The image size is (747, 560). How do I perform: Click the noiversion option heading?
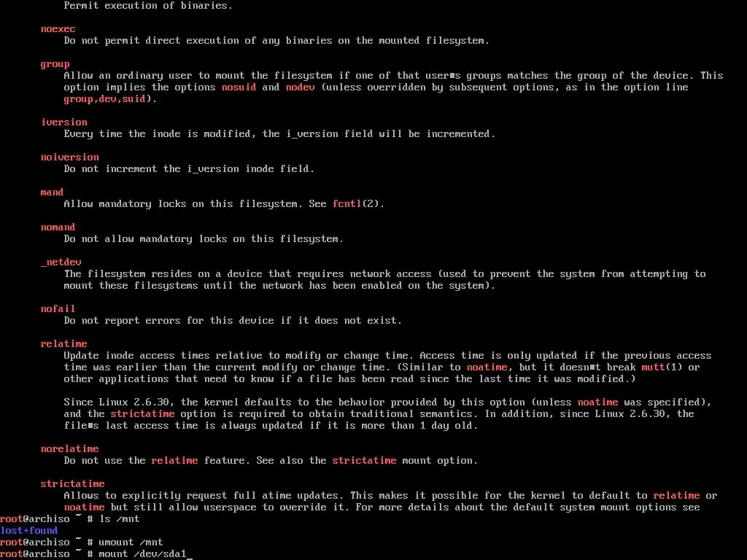pyautogui.click(x=70, y=157)
